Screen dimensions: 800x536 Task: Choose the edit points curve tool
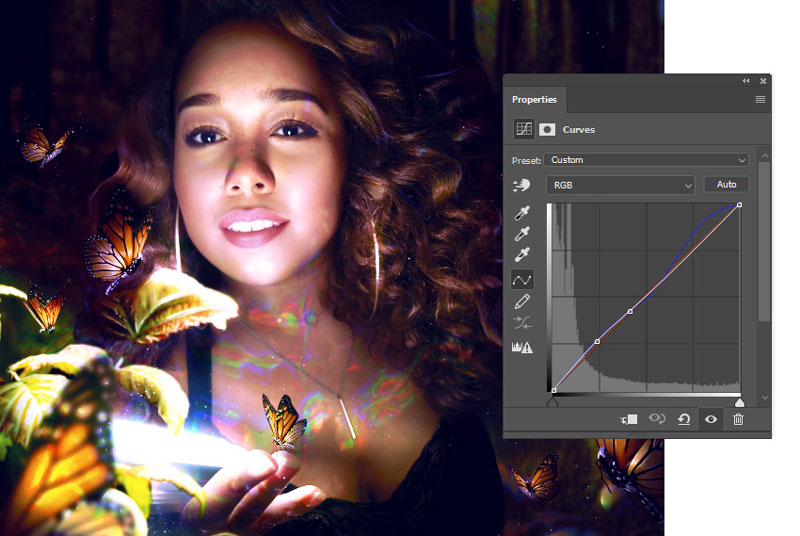click(522, 280)
